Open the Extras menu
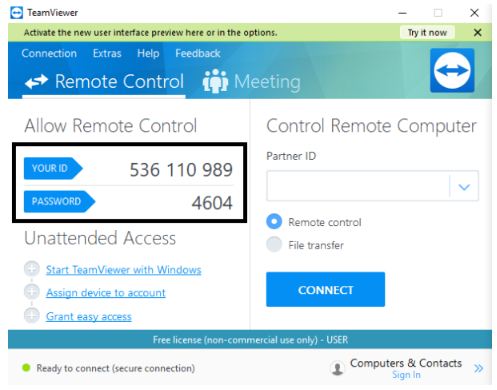The width and height of the screenshot is (497, 390). (x=107, y=53)
